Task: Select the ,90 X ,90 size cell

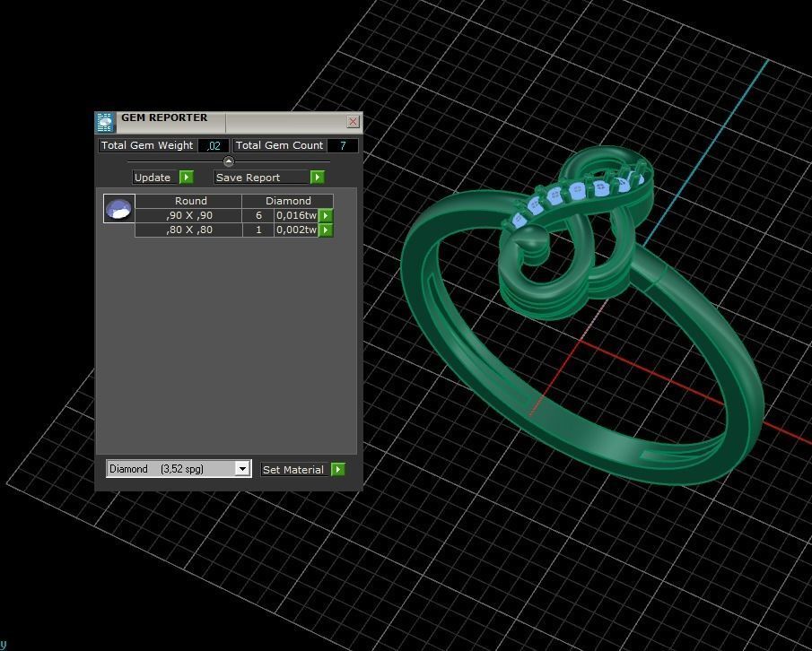Action: pyautogui.click(x=189, y=216)
